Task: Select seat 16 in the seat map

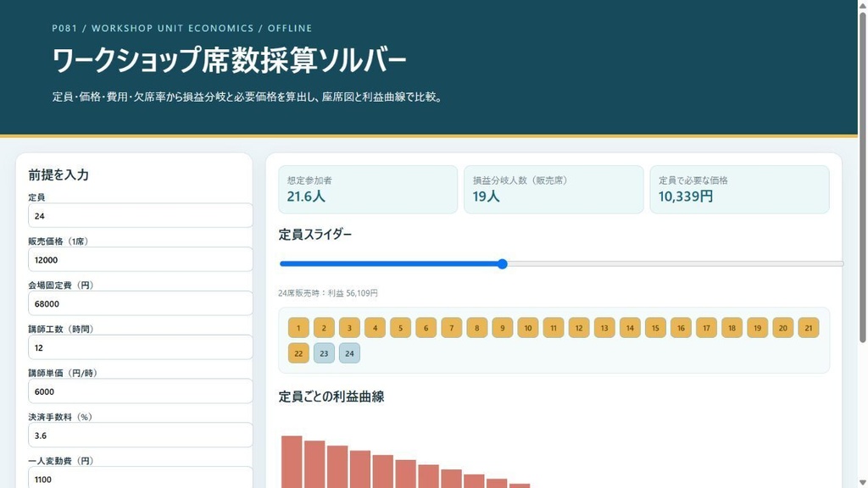Action: tap(681, 328)
